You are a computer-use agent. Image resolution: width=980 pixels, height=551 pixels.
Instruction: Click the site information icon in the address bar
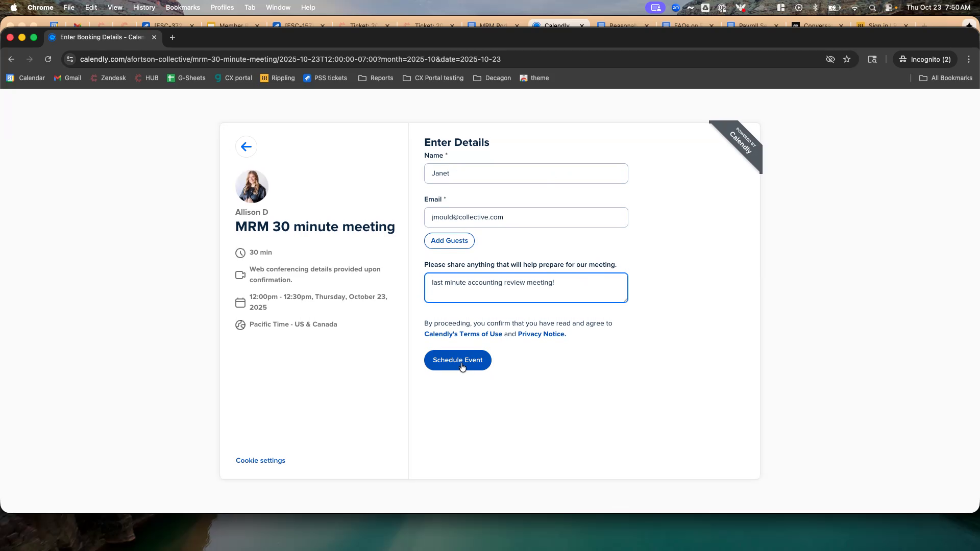coord(70,59)
